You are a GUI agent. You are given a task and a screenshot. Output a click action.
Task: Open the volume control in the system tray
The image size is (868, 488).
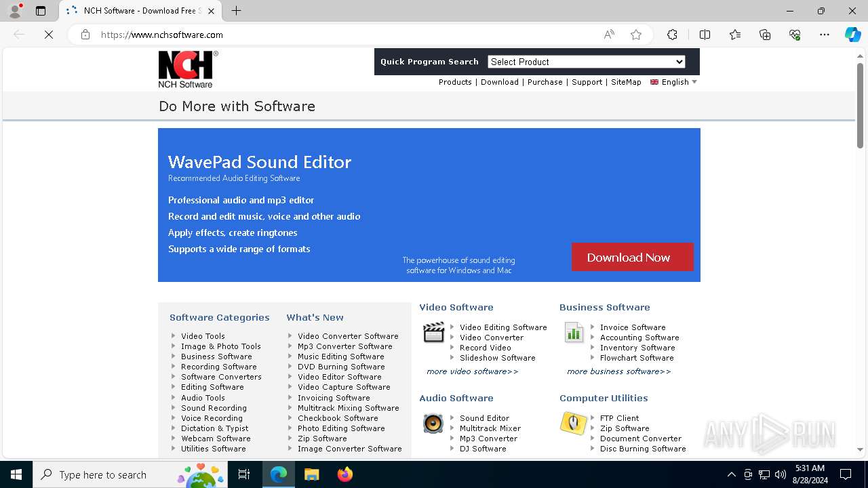[x=781, y=474]
